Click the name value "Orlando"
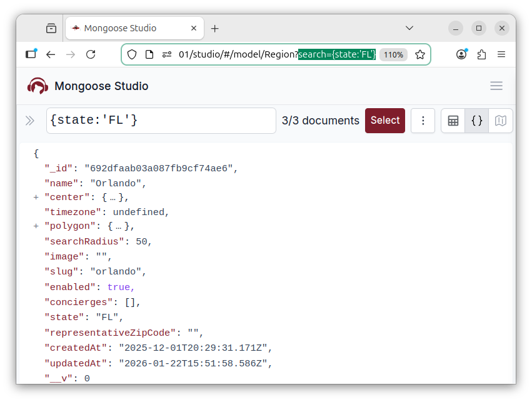The image size is (532, 402). pos(116,183)
